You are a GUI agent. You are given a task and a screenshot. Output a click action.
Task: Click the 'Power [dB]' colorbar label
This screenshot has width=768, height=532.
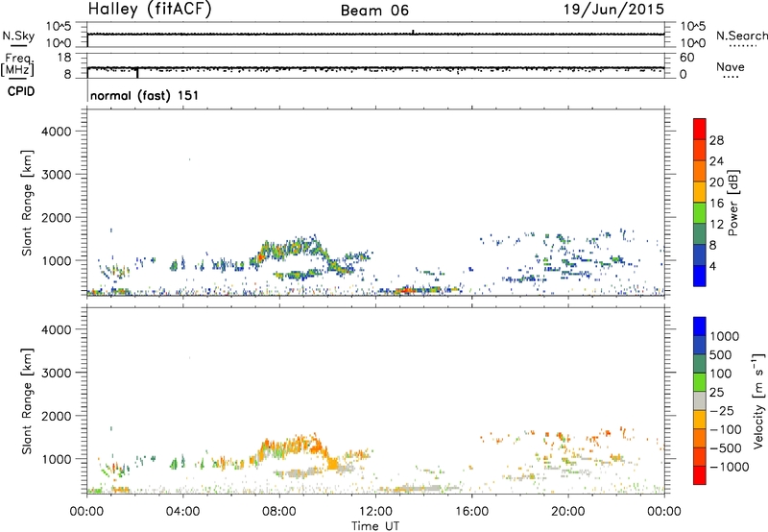(x=732, y=203)
